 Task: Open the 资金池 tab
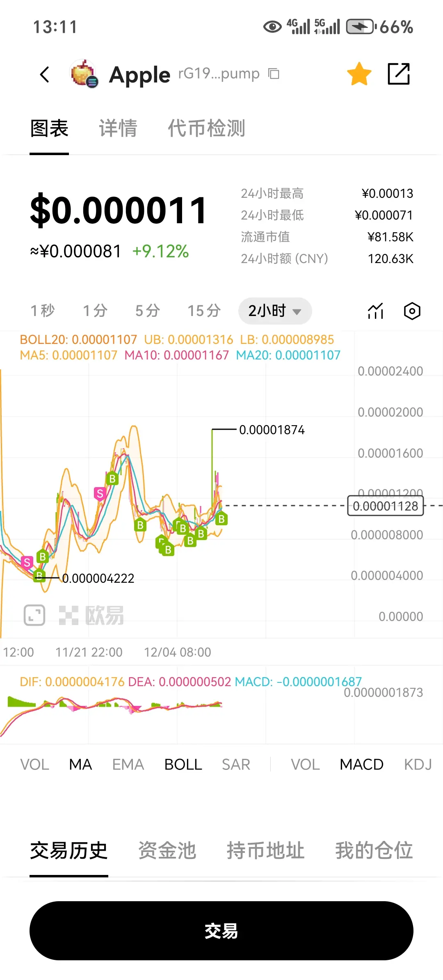pyautogui.click(x=167, y=850)
